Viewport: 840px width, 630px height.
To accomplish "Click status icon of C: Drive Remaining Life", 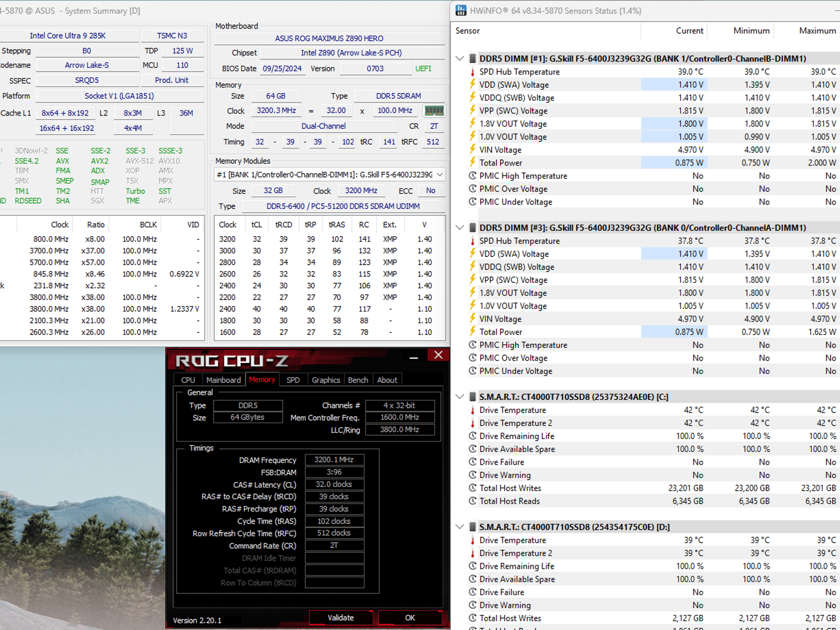I will tap(472, 436).
